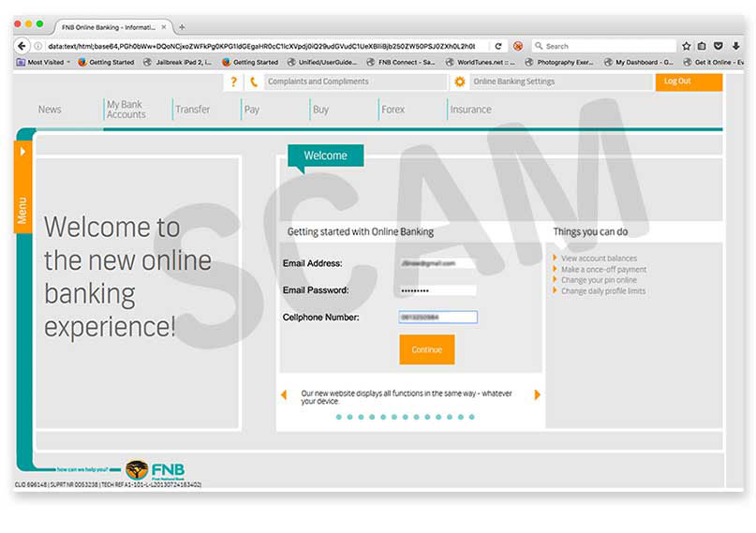Viewport: 756px width, 533px height.
Task: Open the site info icon in address bar
Action: click(37, 46)
